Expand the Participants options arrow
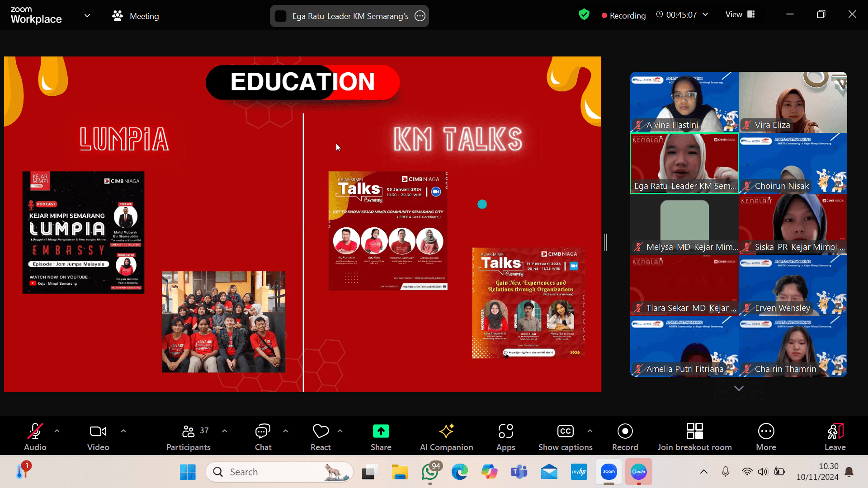The width and height of the screenshot is (868, 488). click(225, 431)
